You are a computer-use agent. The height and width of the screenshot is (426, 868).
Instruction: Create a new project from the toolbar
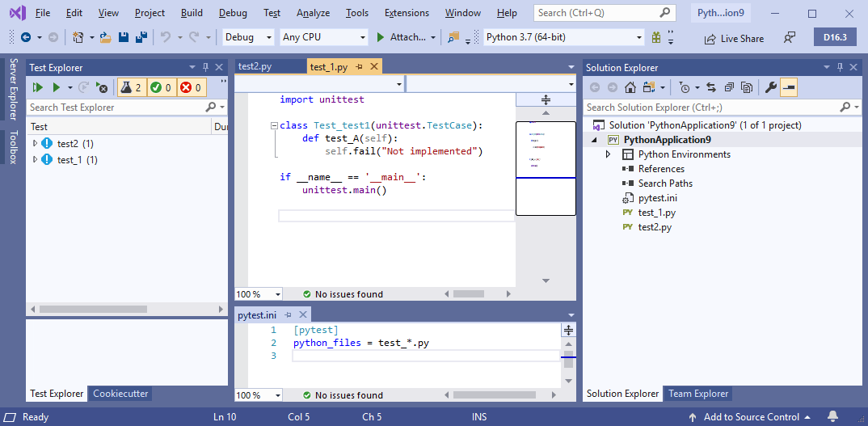tap(78, 38)
